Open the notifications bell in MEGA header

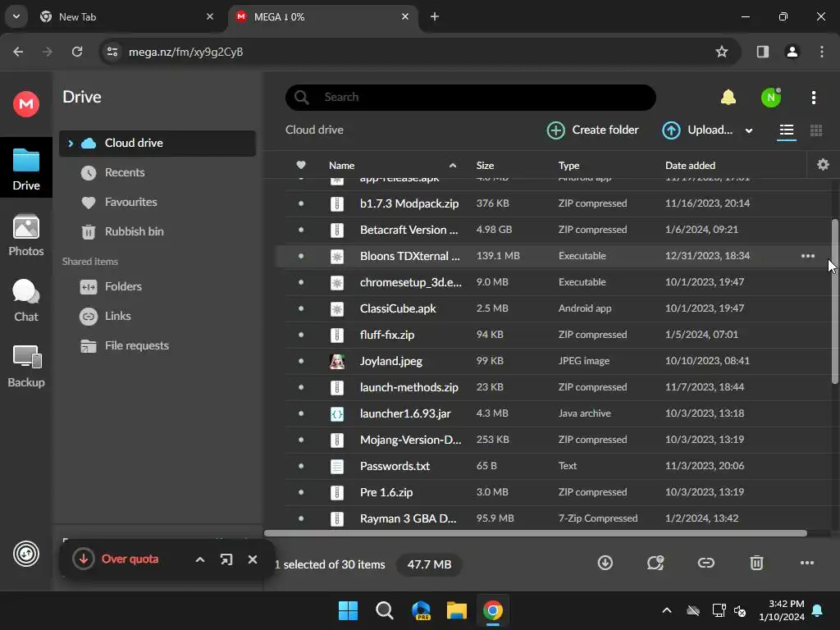(728, 97)
